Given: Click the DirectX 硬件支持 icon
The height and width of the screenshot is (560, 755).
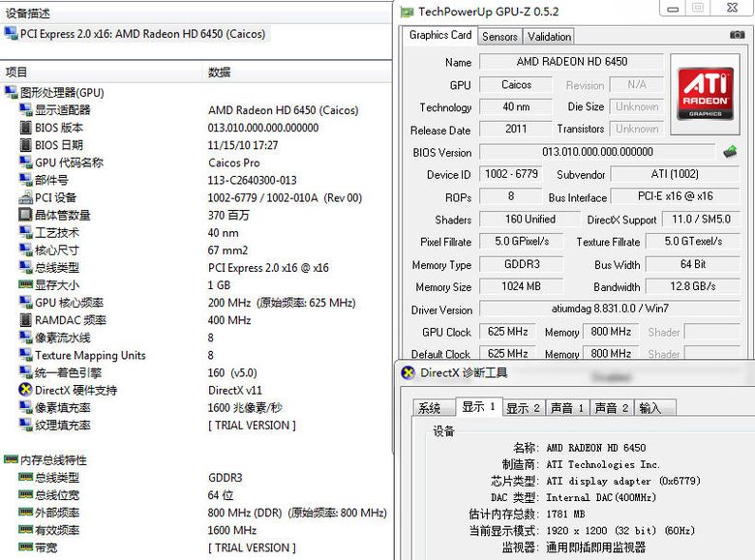Looking at the screenshot, I should pyautogui.click(x=25, y=390).
